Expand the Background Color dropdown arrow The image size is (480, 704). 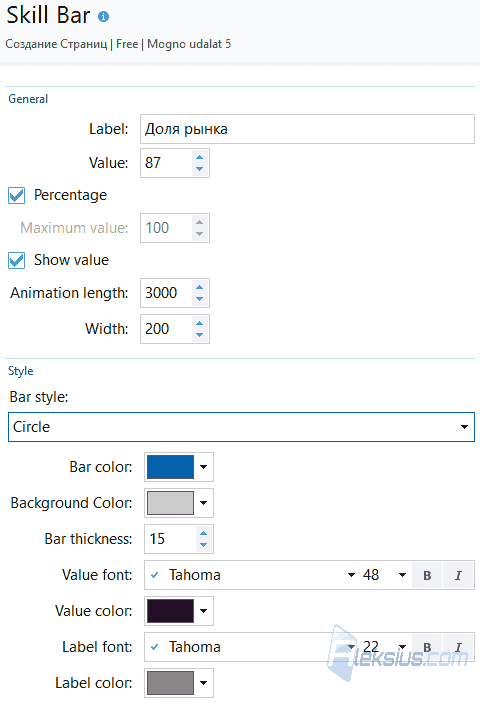click(x=203, y=503)
